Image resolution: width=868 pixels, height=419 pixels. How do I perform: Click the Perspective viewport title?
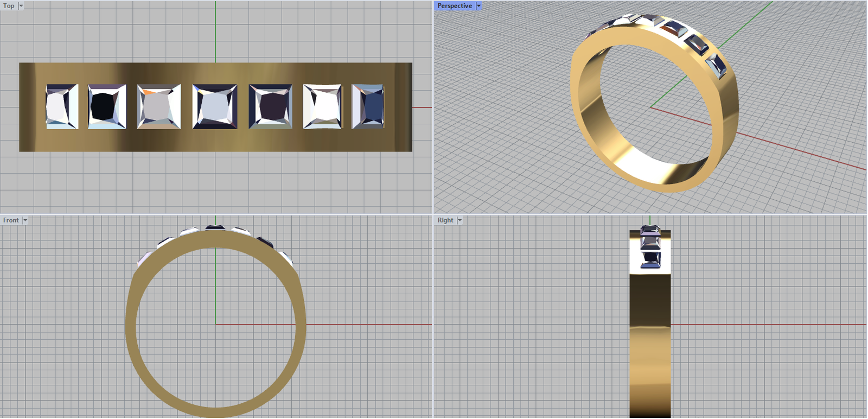455,6
